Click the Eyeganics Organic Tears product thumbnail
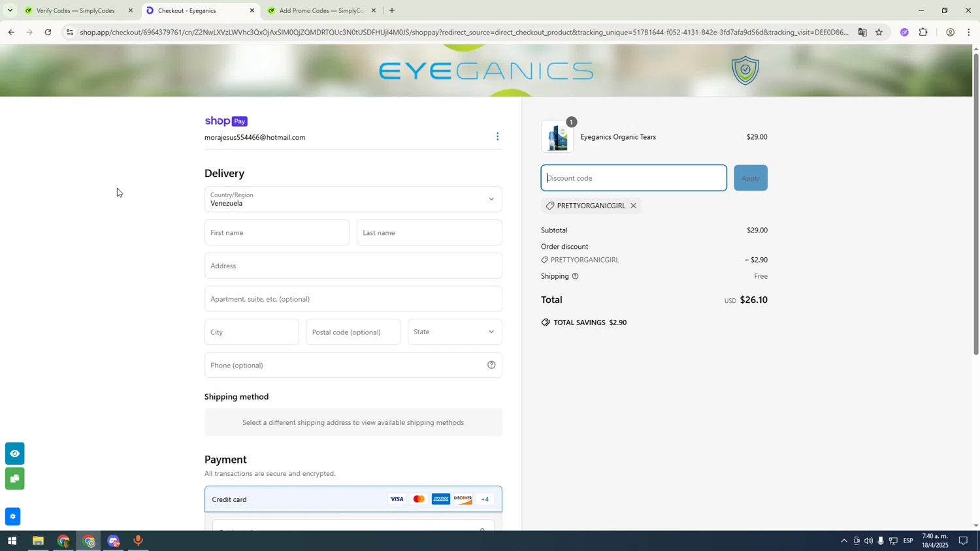Image resolution: width=980 pixels, height=551 pixels. 558,136
